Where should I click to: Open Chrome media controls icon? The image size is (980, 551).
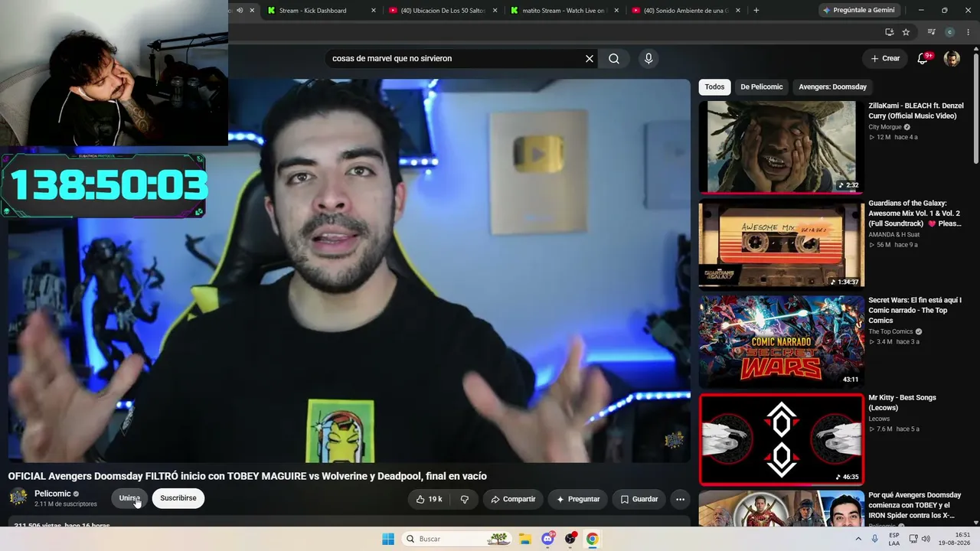pos(931,32)
